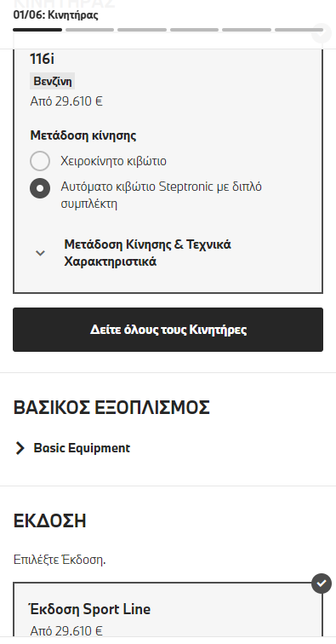Select the Έκδοση Sport Line title

tap(89, 609)
